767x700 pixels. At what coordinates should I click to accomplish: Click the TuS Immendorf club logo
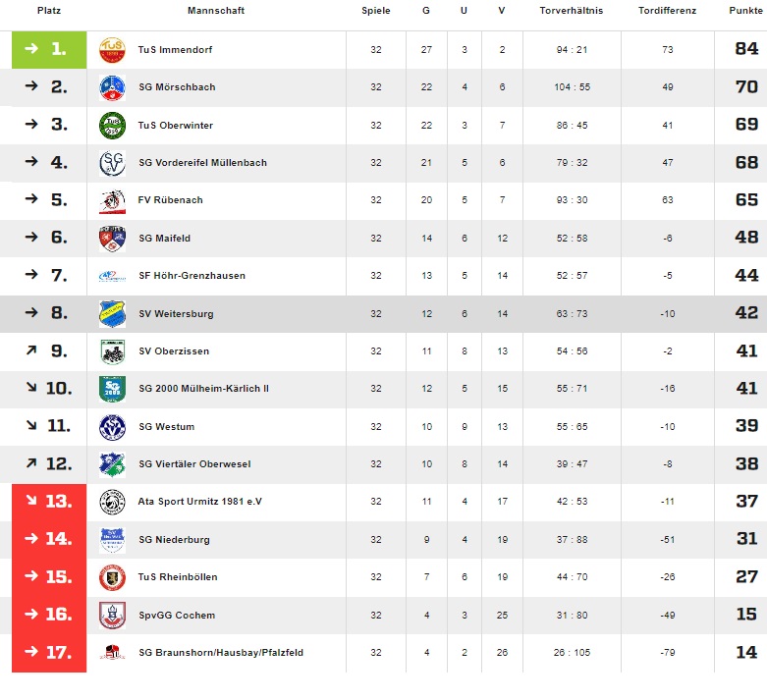coord(112,49)
